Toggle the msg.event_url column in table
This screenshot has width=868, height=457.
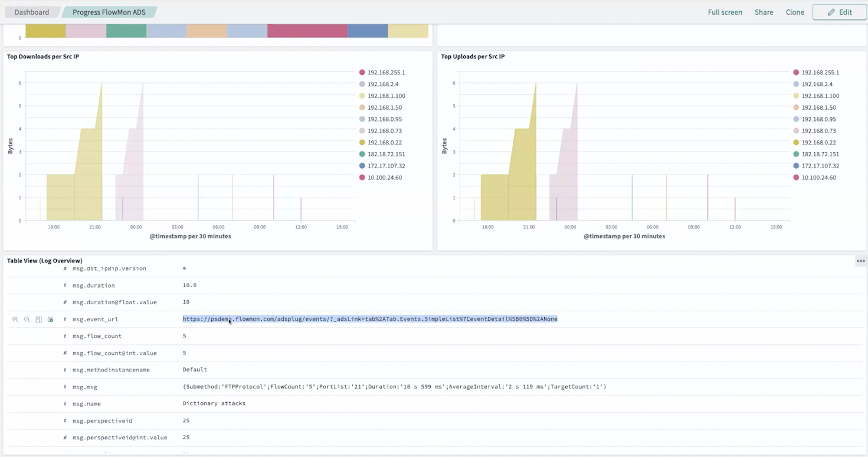tap(38, 320)
